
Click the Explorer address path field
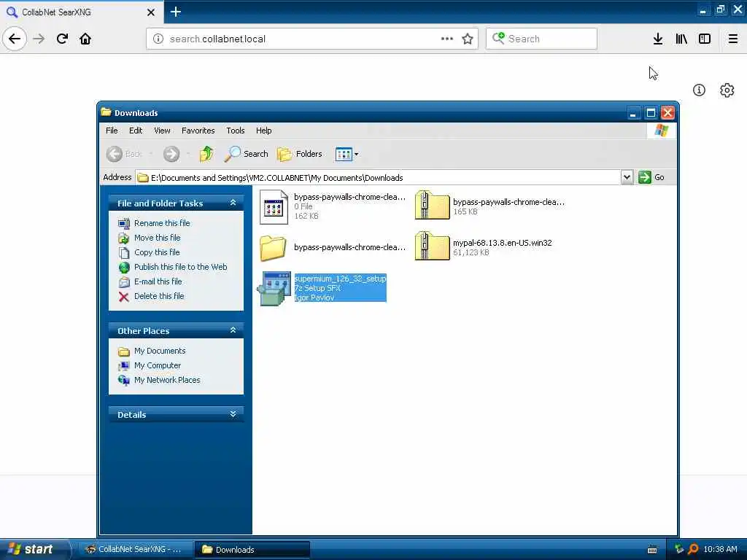(x=379, y=178)
